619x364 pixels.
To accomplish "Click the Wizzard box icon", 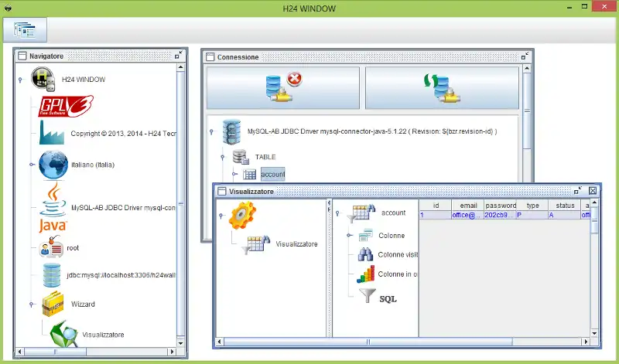I will (x=53, y=304).
